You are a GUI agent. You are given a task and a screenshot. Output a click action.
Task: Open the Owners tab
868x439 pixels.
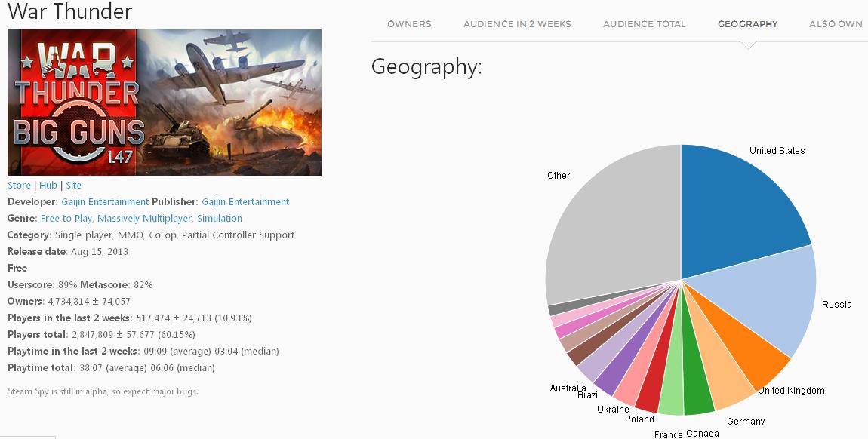click(409, 24)
